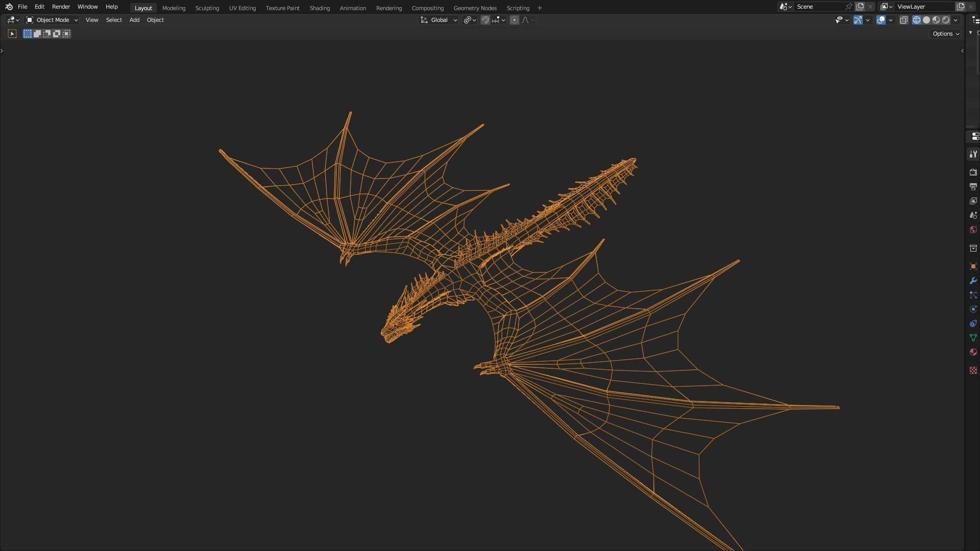Screen dimensions: 980x551
Task: Browse view layers dropdown
Action: tap(886, 7)
